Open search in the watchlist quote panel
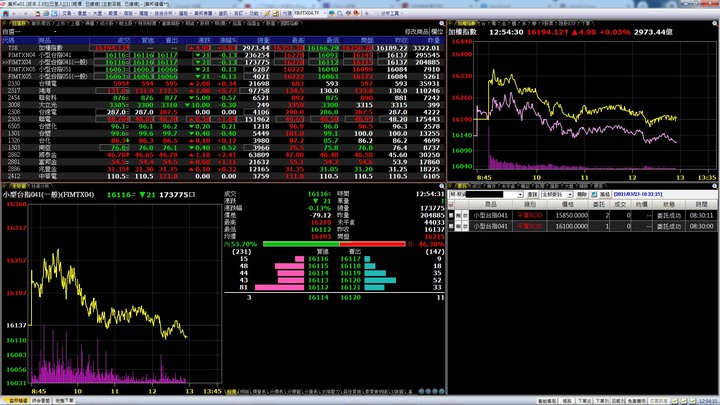Viewport: 720px width, 405px height. (442, 23)
